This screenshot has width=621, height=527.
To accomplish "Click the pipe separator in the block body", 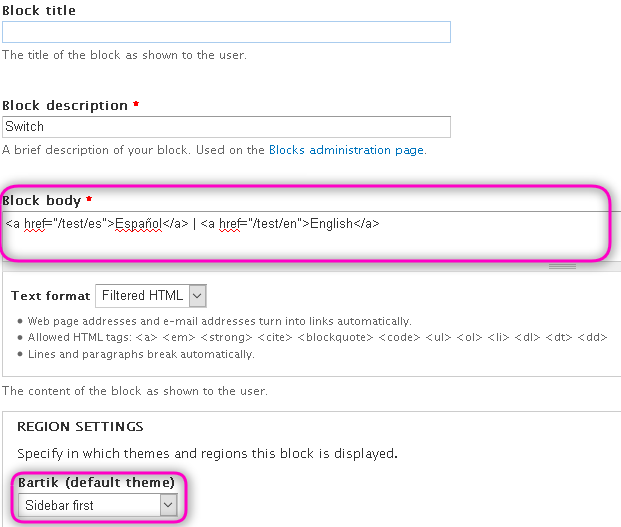I will (194, 224).
